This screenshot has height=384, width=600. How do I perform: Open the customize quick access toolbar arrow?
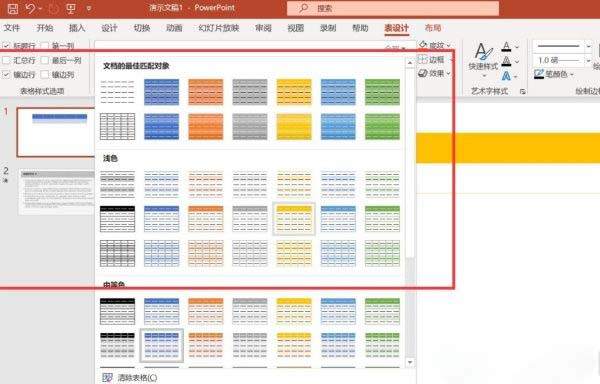(x=89, y=8)
